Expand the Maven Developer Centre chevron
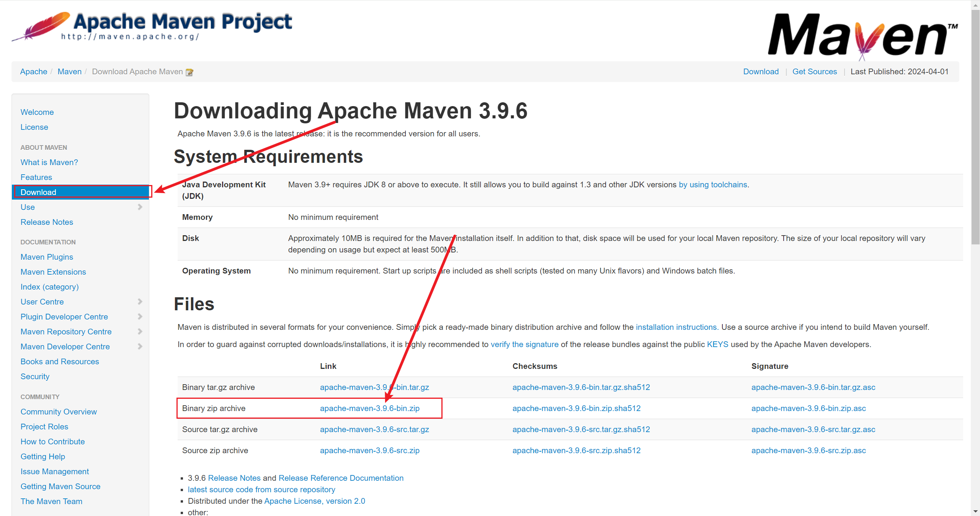980x516 pixels. point(140,347)
